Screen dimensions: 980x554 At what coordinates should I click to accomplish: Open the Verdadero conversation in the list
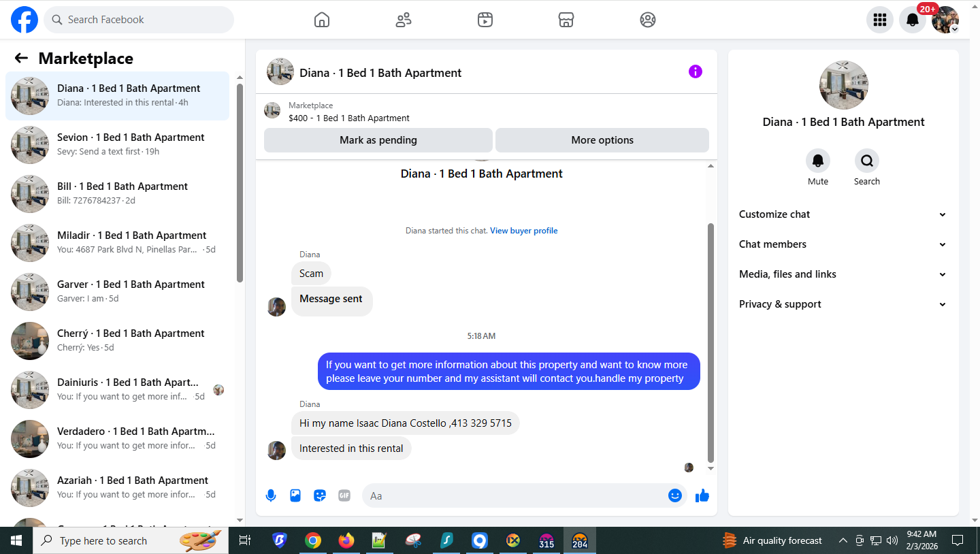point(118,439)
